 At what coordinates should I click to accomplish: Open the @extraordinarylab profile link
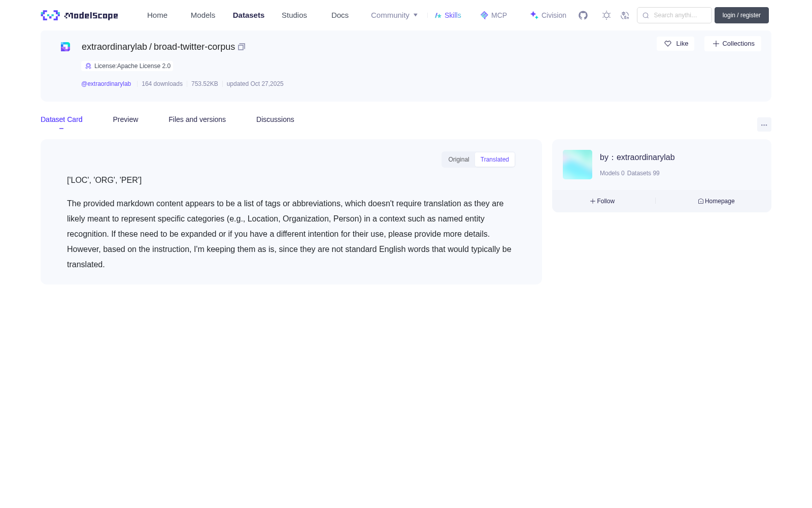(x=106, y=84)
